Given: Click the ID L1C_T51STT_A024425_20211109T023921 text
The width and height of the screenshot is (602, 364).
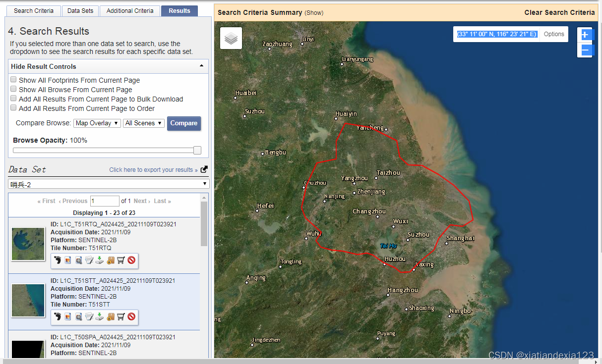Looking at the screenshot, I should 118,281.
